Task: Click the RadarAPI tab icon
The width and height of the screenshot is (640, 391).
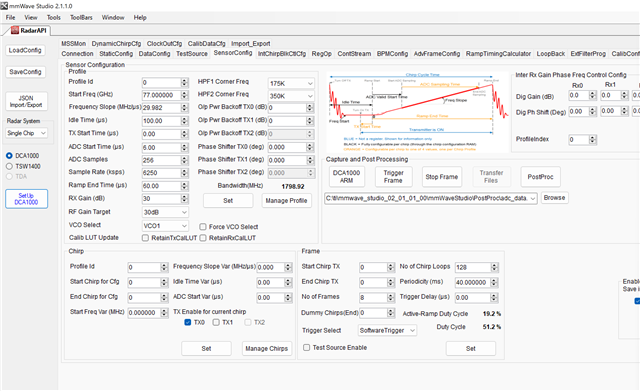Action: [15, 30]
